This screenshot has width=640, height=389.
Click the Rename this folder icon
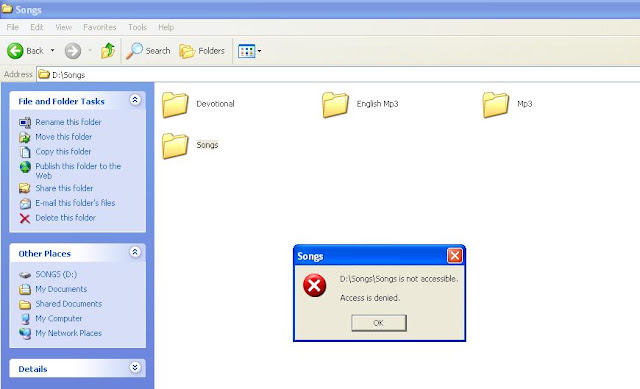[x=25, y=122]
